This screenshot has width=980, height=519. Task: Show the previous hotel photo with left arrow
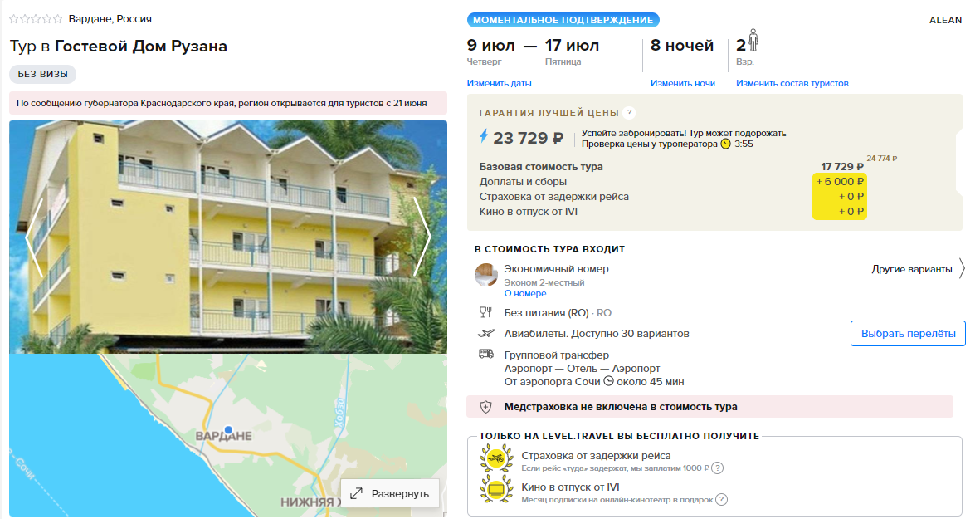click(x=34, y=237)
